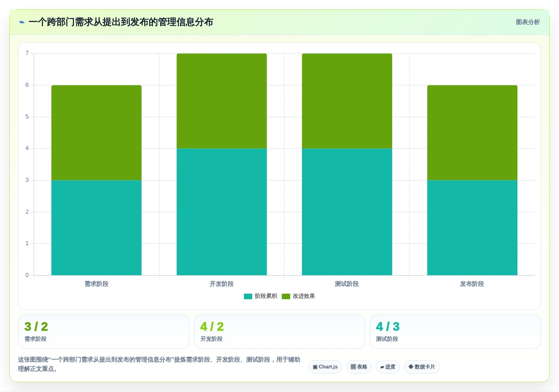
Task: Click the 发布阶段 x-axis label
Action: [472, 284]
